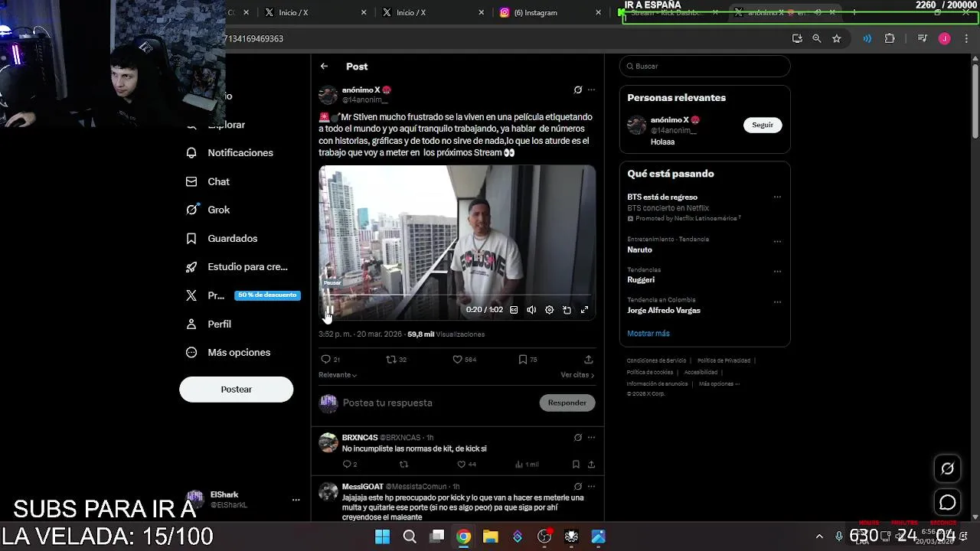The width and height of the screenshot is (980, 551).
Task: Open the Jorge Alfredo Vargas trend
Action: tap(664, 311)
